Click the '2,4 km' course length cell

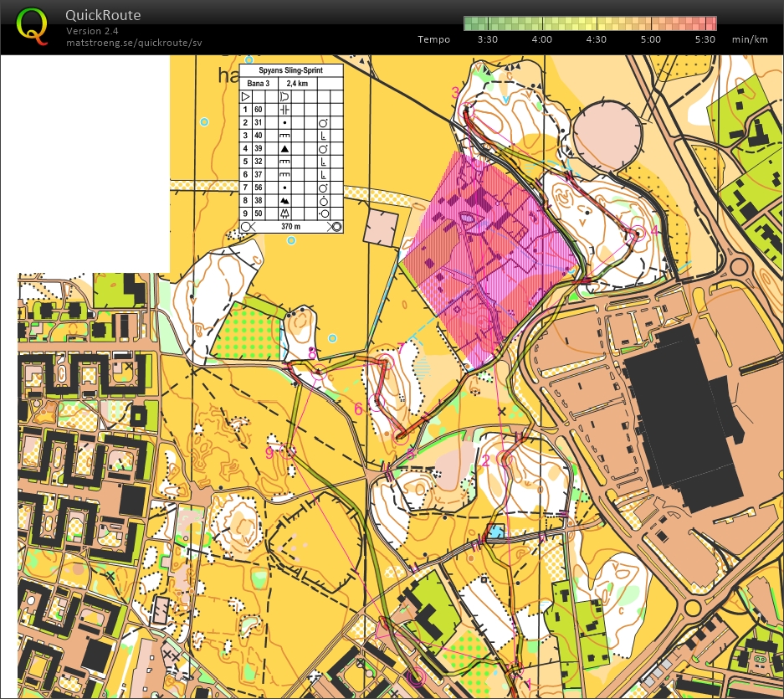tap(297, 84)
